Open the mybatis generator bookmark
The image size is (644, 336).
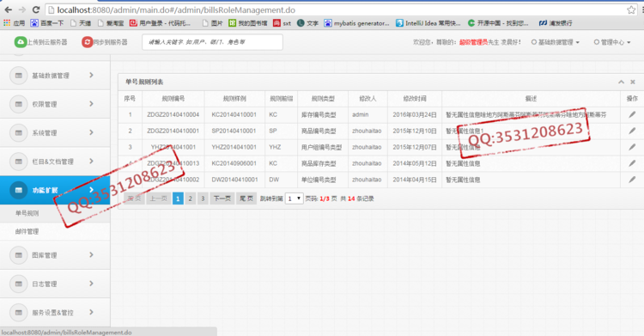[x=356, y=23]
